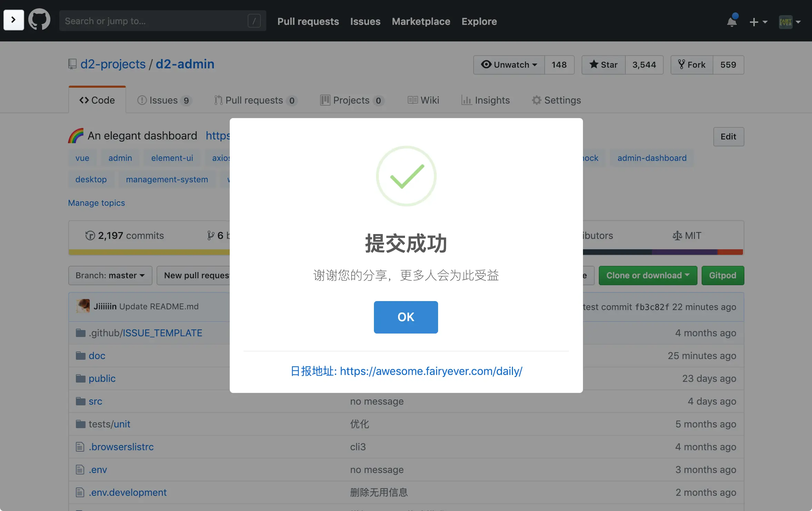Viewport: 812px width, 511px height.
Task: Click Jiiiiiin's avatar thumbnail
Action: tap(83, 306)
